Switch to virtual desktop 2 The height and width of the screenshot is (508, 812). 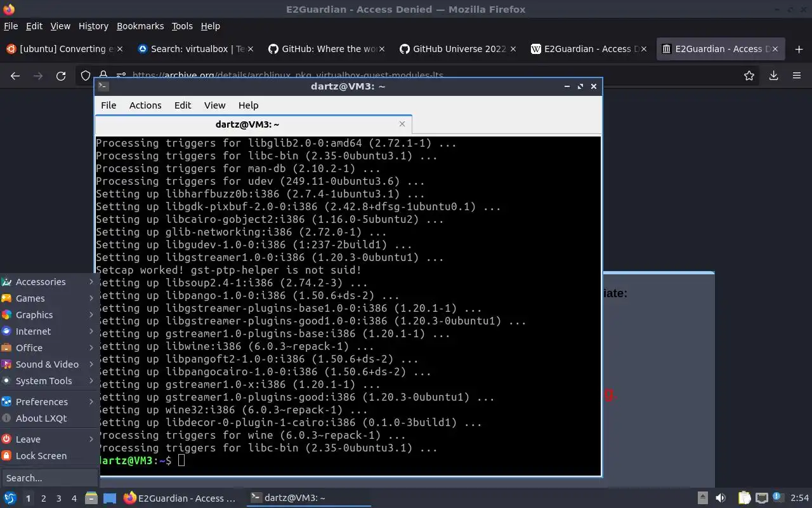coord(43,498)
